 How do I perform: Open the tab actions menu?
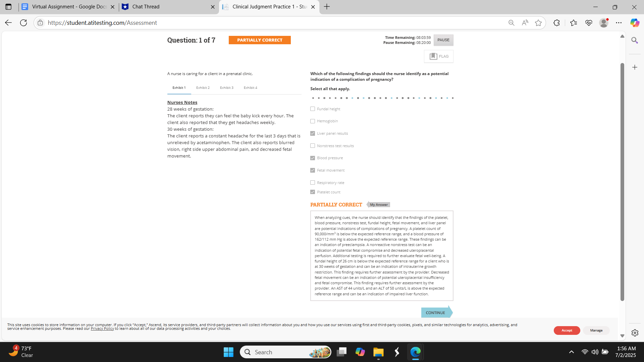point(8,7)
